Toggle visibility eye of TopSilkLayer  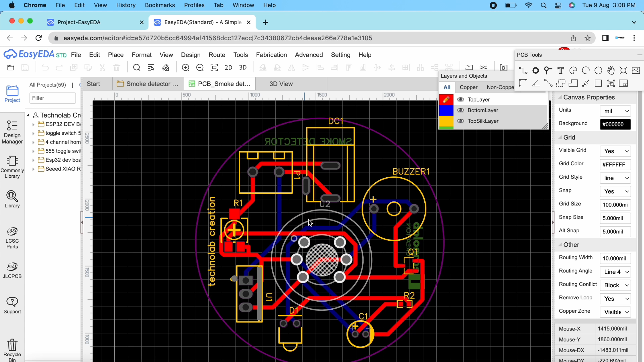point(461,121)
